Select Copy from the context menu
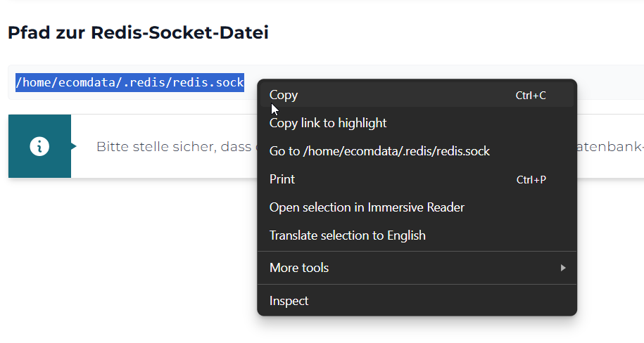The height and width of the screenshot is (343, 644). (284, 95)
